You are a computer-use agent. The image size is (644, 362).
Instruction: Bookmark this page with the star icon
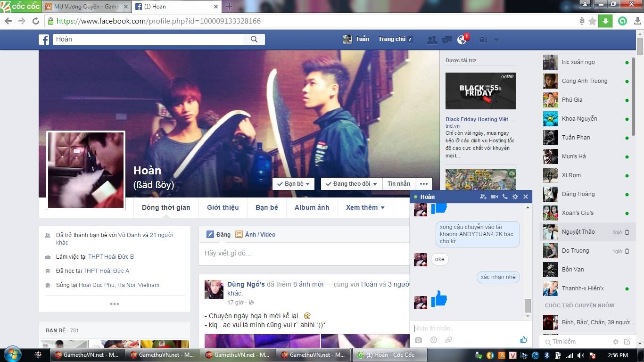[593, 21]
